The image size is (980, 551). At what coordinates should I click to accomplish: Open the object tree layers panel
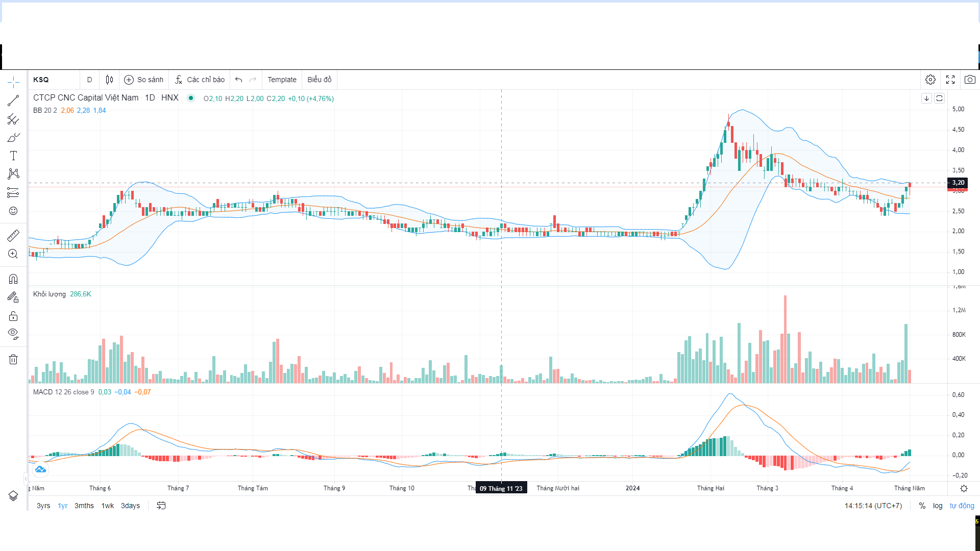pyautogui.click(x=13, y=496)
